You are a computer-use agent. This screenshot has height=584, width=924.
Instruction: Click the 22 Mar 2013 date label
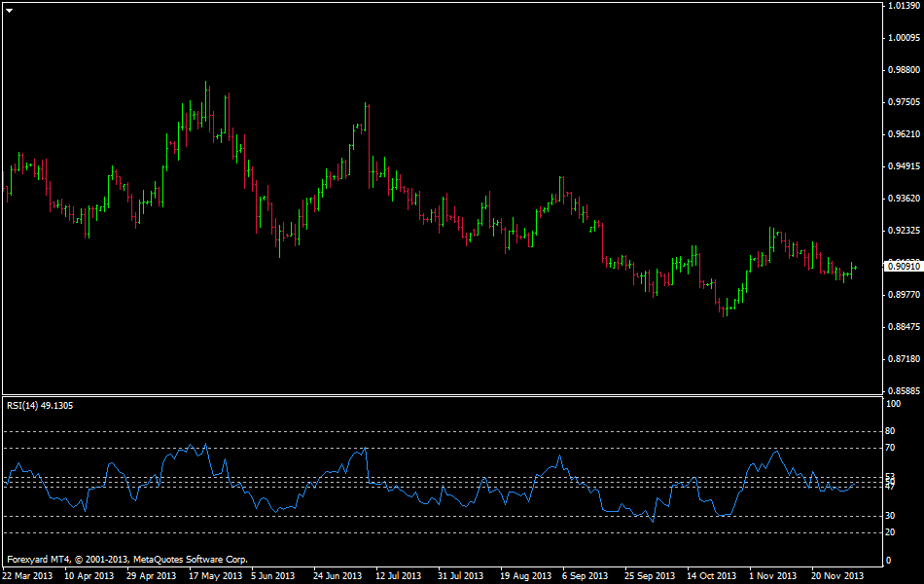click(x=29, y=575)
